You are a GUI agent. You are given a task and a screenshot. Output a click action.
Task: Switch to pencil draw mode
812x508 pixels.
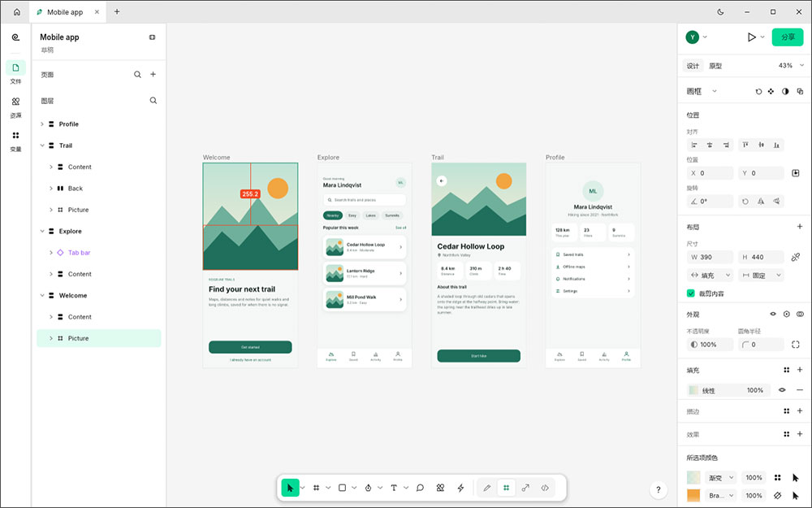pyautogui.click(x=486, y=488)
